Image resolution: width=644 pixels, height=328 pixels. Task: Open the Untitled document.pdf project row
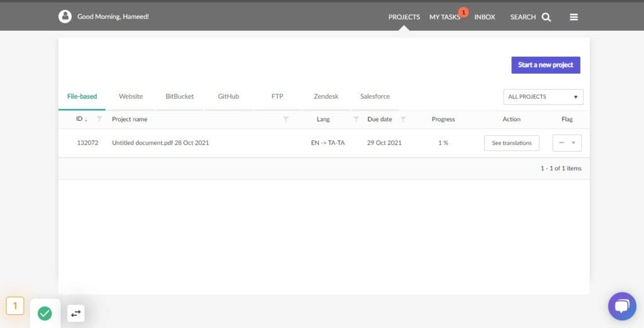pyautogui.click(x=160, y=143)
